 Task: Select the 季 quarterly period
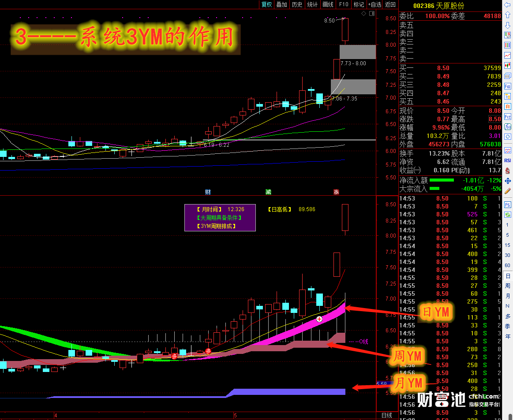coord(507,326)
